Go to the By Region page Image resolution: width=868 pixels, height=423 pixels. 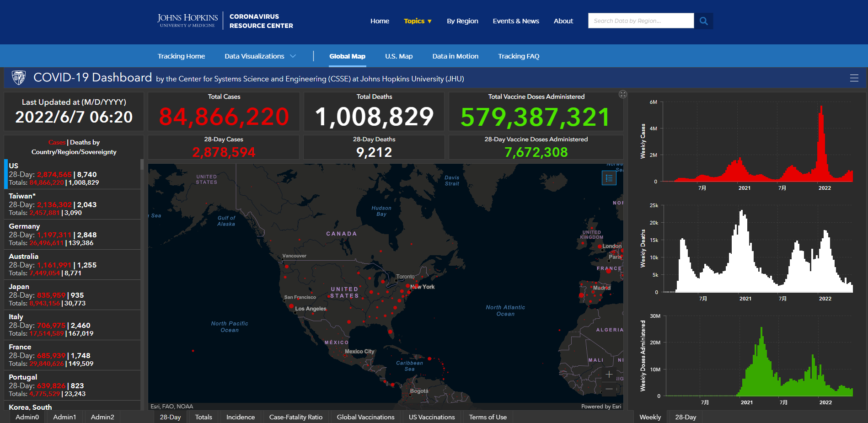(462, 21)
